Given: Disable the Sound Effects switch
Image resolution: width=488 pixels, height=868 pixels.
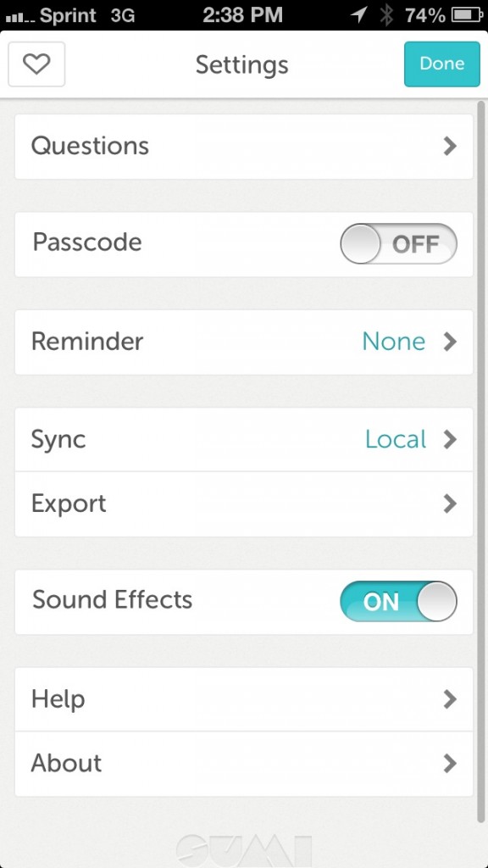Looking at the screenshot, I should pyautogui.click(x=398, y=601).
